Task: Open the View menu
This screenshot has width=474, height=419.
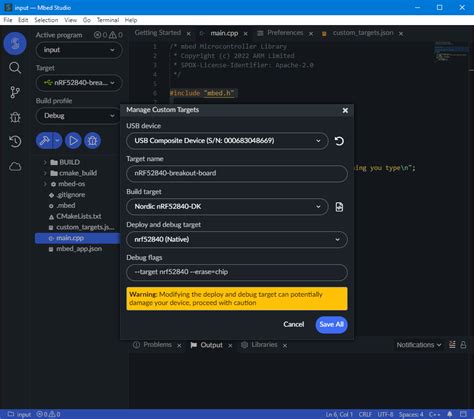Action: click(x=70, y=20)
